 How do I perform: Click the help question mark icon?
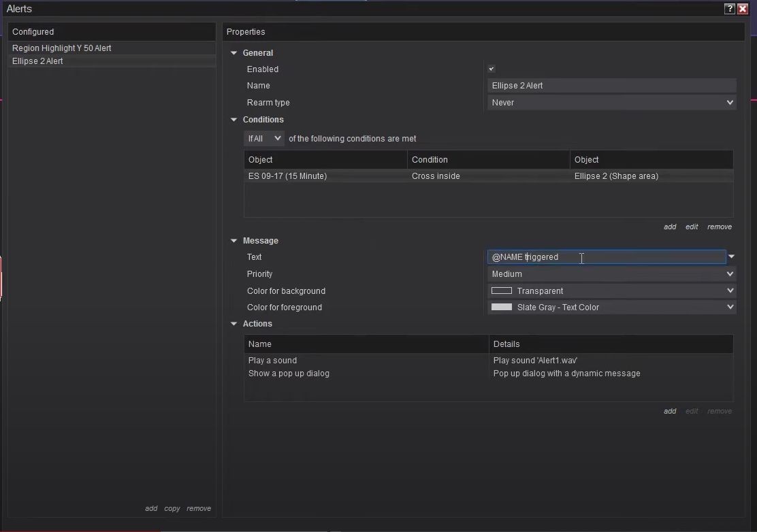[x=730, y=9]
